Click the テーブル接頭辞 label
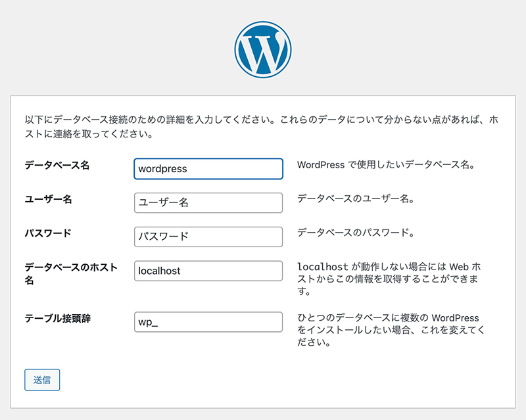This screenshot has height=420, width=526. click(x=57, y=319)
